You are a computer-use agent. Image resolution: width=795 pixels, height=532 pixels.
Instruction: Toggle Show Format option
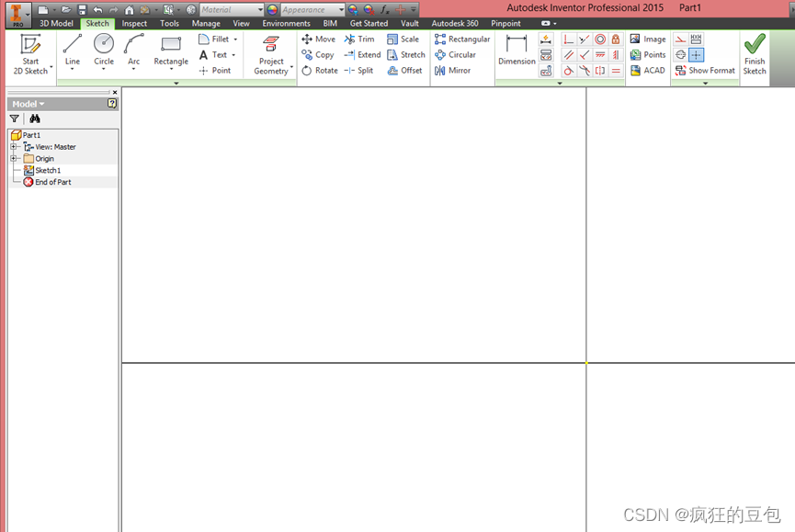click(x=705, y=71)
